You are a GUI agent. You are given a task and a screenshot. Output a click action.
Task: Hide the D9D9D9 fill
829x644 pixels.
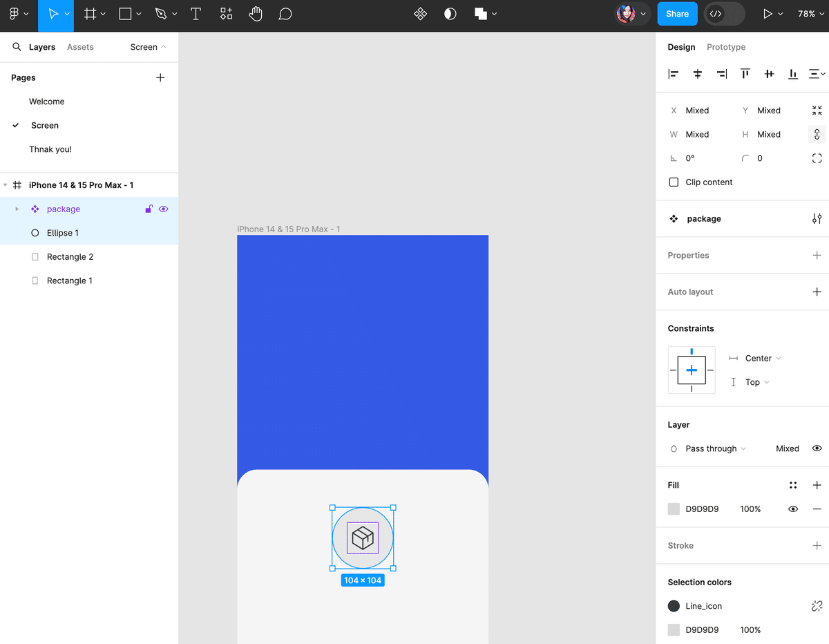[793, 509]
